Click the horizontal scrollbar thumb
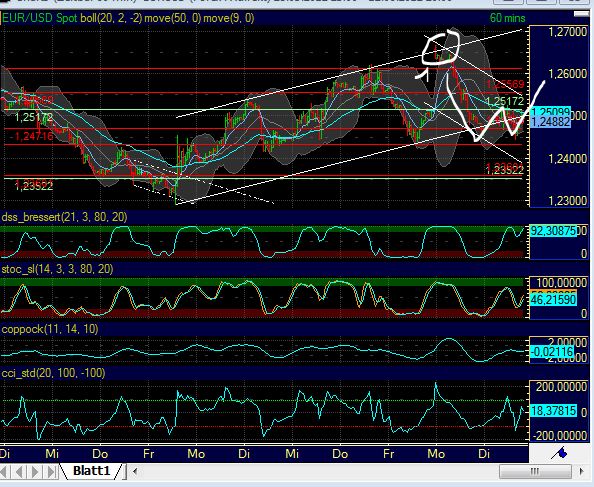 535,471
